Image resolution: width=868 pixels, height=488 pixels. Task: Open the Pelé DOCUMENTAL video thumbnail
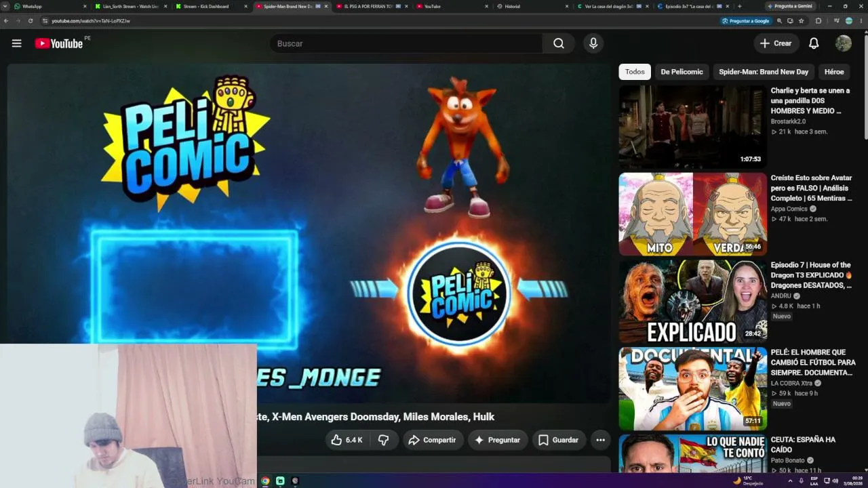(x=692, y=389)
